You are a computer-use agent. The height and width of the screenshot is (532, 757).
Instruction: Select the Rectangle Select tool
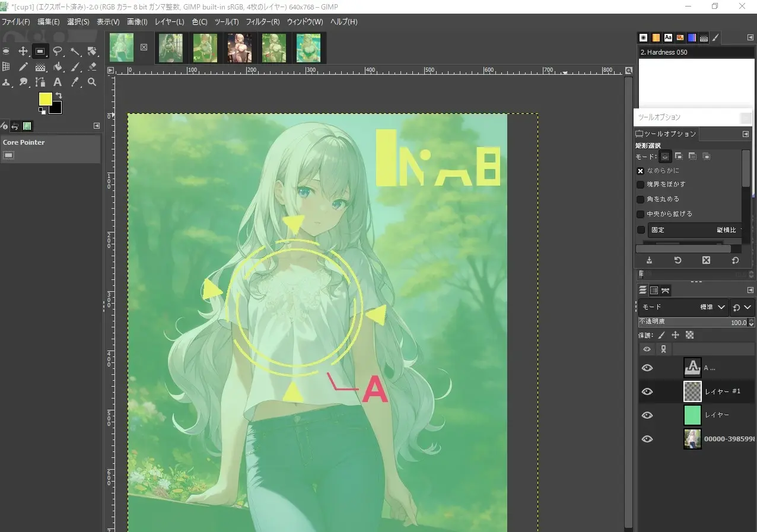[40, 51]
